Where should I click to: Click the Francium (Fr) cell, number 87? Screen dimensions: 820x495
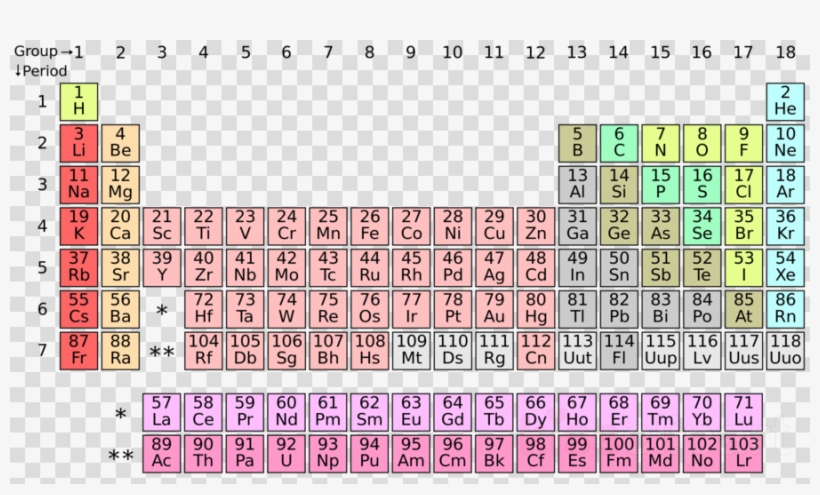pyautogui.click(x=78, y=350)
